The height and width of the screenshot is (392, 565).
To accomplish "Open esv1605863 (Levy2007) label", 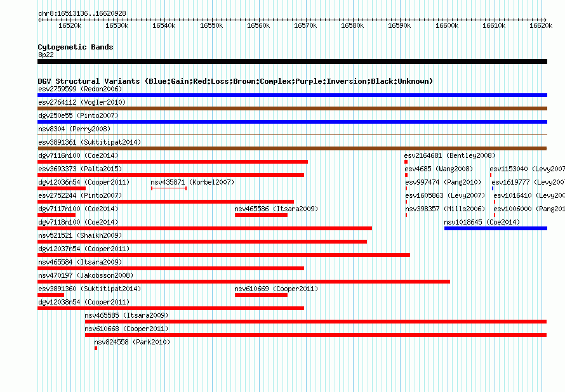I will (x=445, y=195).
